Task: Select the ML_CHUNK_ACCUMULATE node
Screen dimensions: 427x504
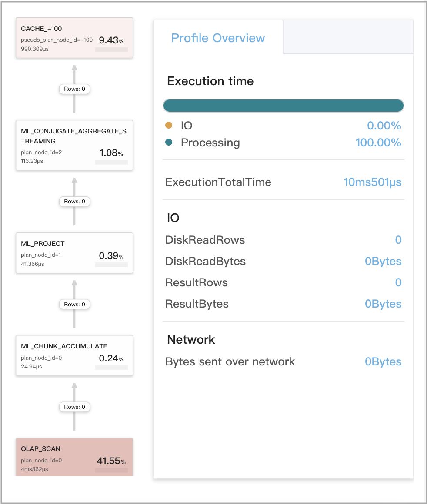Action: point(74,355)
